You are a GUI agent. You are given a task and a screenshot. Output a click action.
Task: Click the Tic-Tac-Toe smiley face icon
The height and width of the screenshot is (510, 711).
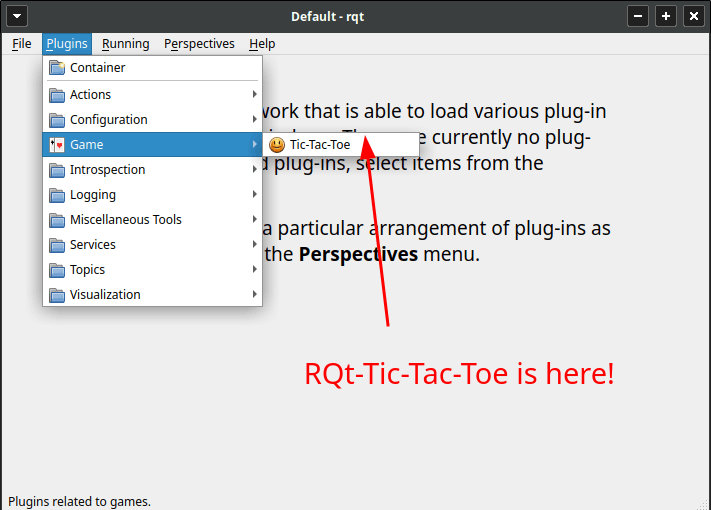pos(277,145)
